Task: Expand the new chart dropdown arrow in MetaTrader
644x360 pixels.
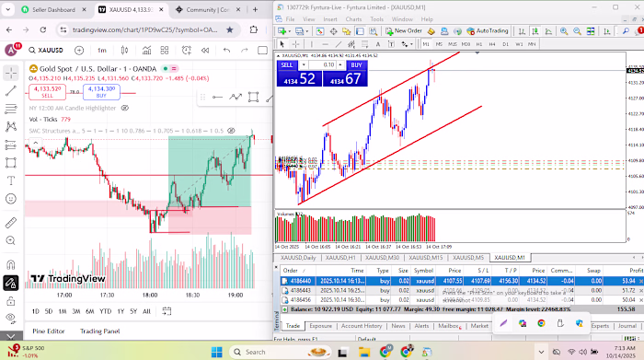Action: point(289,31)
